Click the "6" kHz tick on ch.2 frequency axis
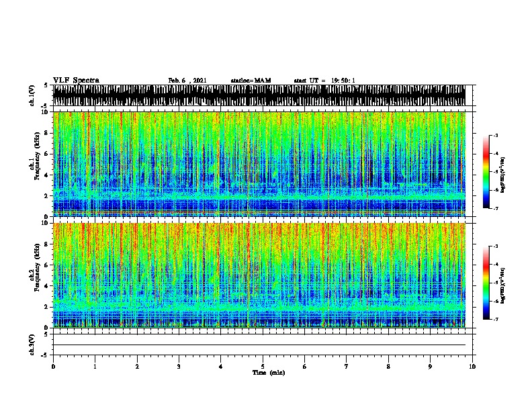 47,265
